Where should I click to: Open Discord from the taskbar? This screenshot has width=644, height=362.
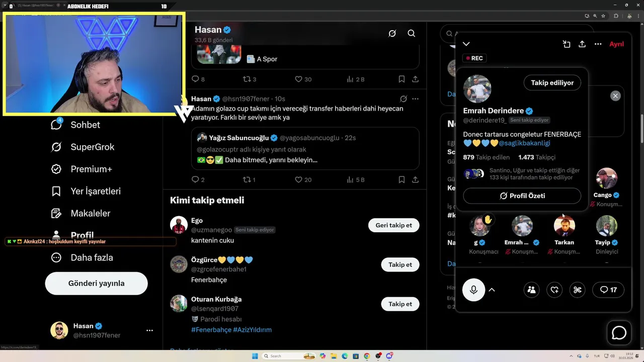(389, 356)
